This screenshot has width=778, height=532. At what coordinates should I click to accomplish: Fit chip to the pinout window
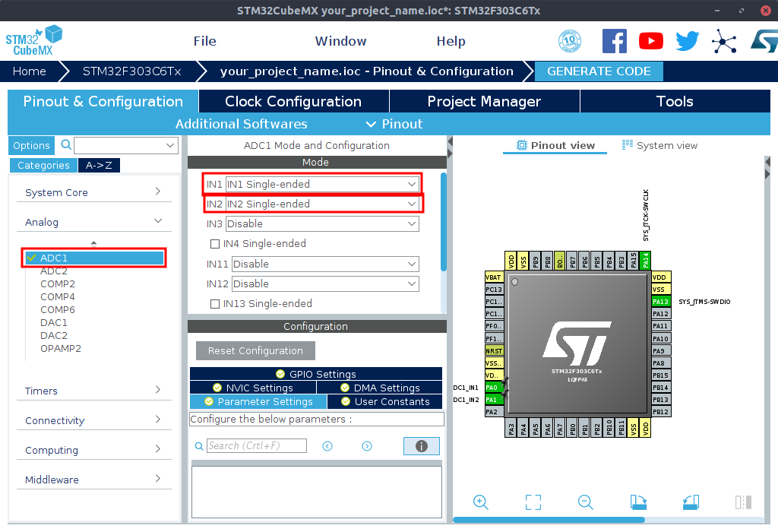(533, 502)
